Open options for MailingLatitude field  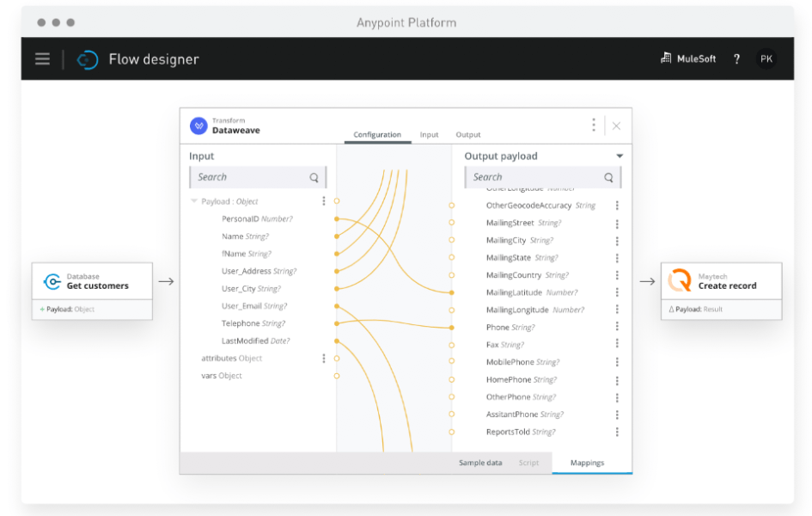click(x=617, y=292)
